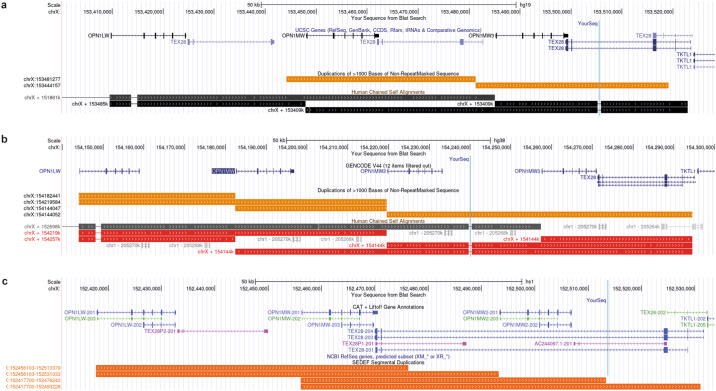Viewport: 716px width, 391px height.
Task: Click the pink TEX28P2-201 transcript label
Action: pos(160,331)
